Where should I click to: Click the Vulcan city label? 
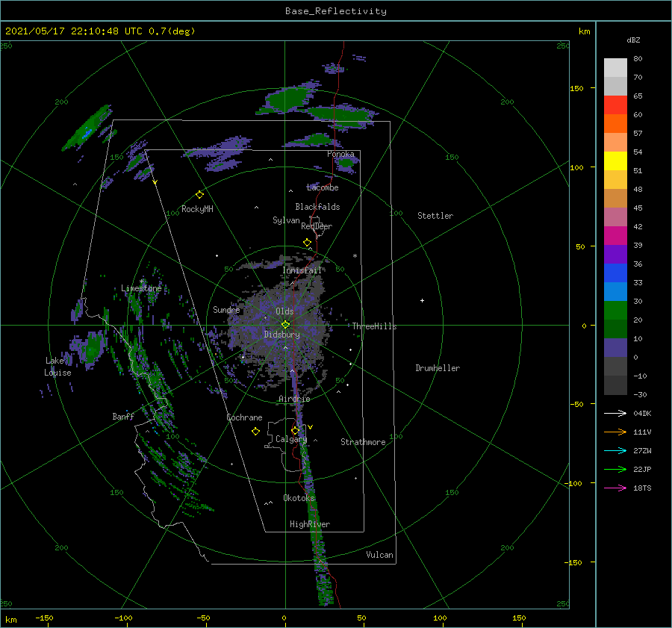pyautogui.click(x=380, y=555)
